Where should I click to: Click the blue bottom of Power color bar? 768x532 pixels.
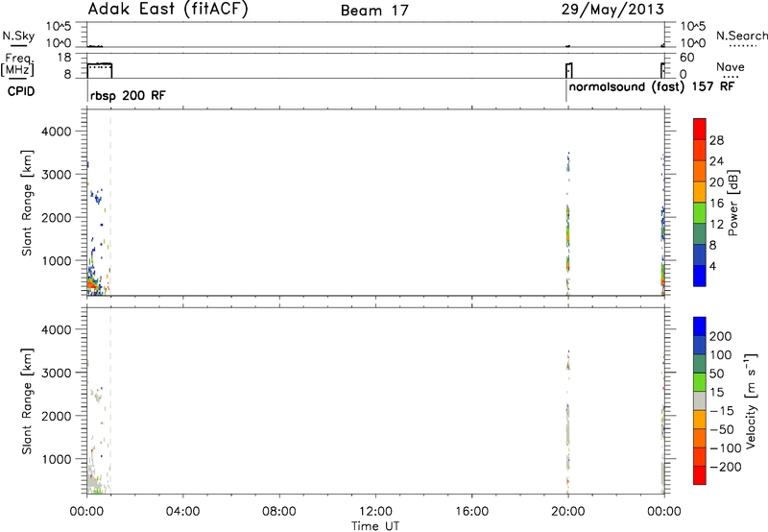tap(700, 276)
